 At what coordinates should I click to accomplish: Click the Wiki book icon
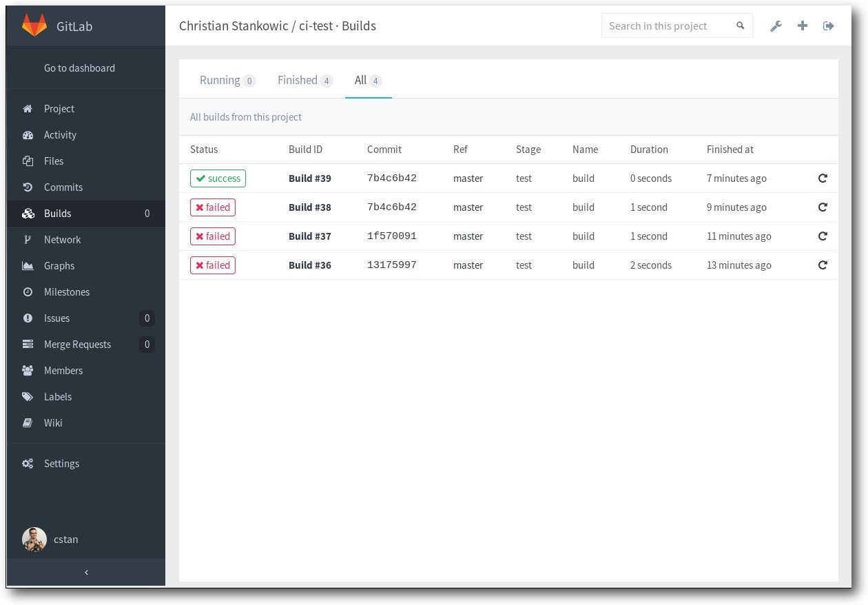(28, 423)
